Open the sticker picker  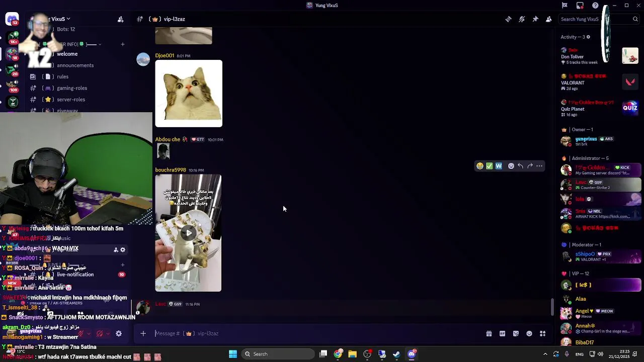click(x=516, y=333)
